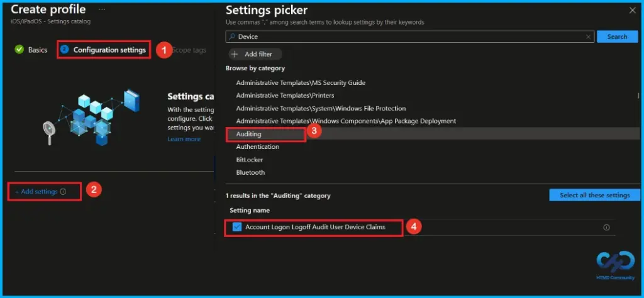This screenshot has height=298, width=644.
Task: Click the Search button
Action: point(617,36)
